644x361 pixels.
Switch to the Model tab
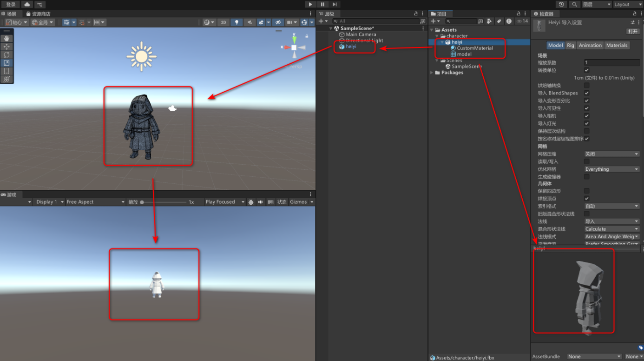point(555,45)
